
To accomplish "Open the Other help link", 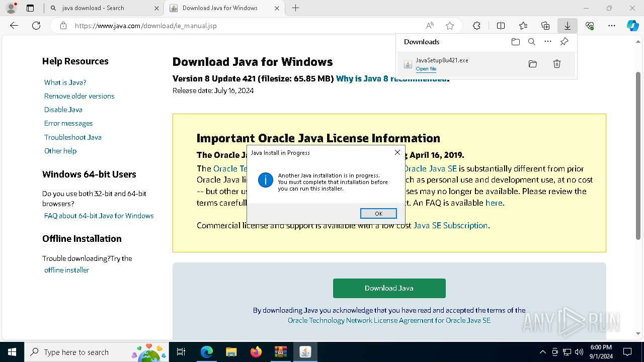I will click(60, 151).
